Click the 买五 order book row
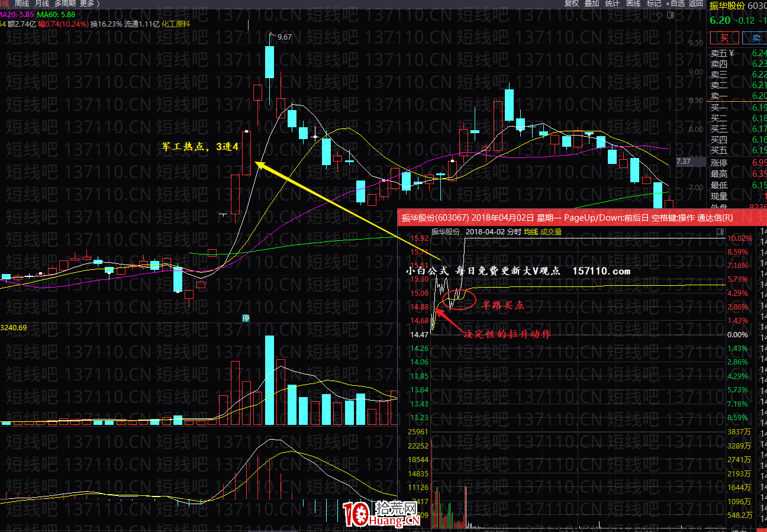Image resolution: width=767 pixels, height=532 pixels. [738, 150]
